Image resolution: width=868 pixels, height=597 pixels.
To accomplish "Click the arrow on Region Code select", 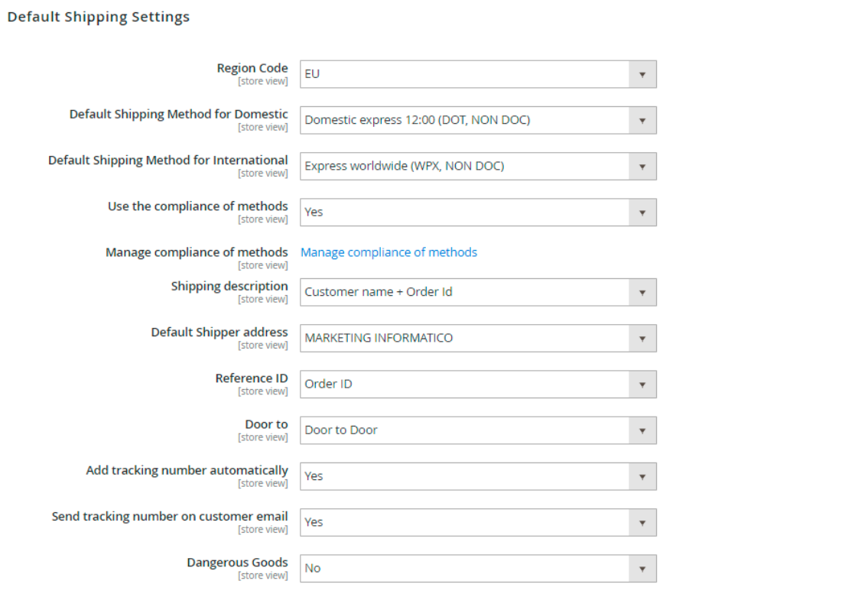I will pyautogui.click(x=642, y=74).
